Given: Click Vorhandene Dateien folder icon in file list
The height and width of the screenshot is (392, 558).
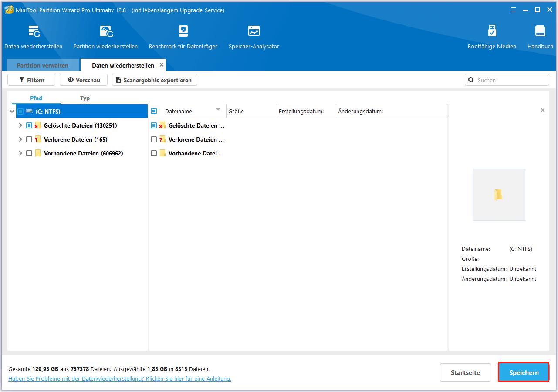Looking at the screenshot, I should [x=162, y=153].
